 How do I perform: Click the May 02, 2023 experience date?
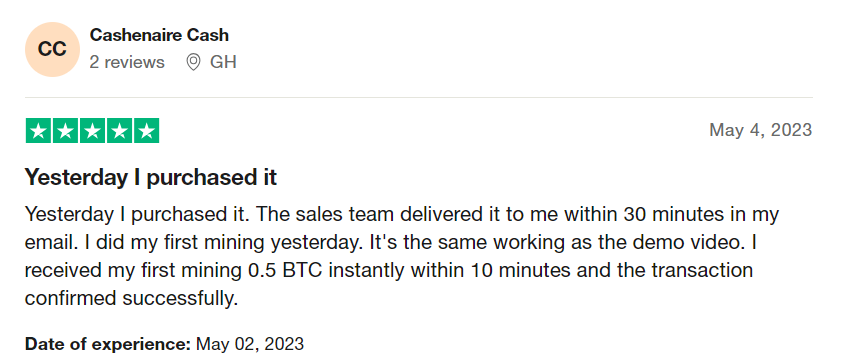[x=250, y=343]
